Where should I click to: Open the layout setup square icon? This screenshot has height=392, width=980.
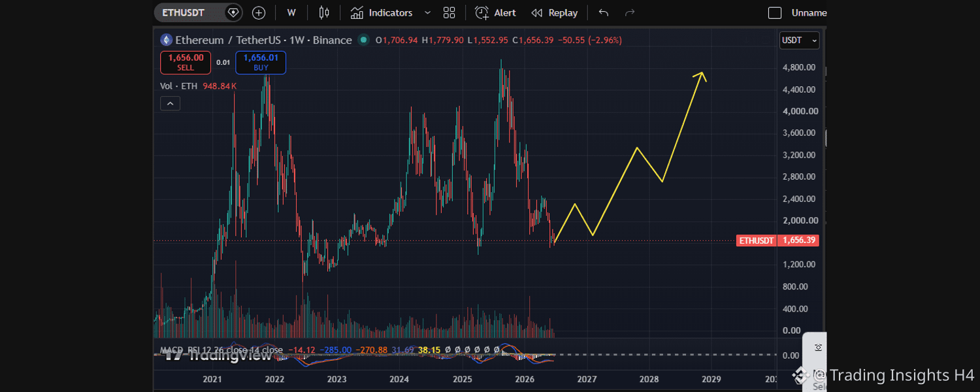pyautogui.click(x=775, y=12)
